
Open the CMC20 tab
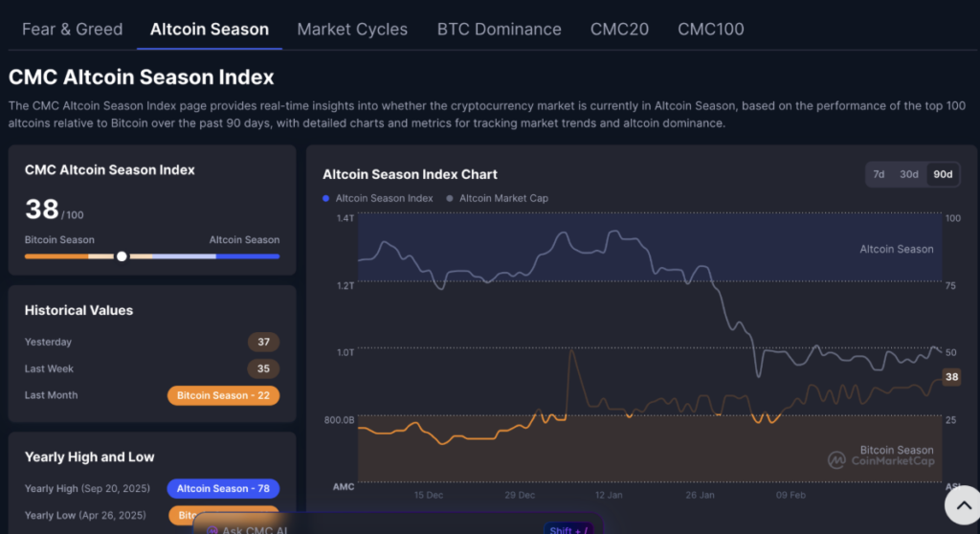pyautogui.click(x=619, y=29)
